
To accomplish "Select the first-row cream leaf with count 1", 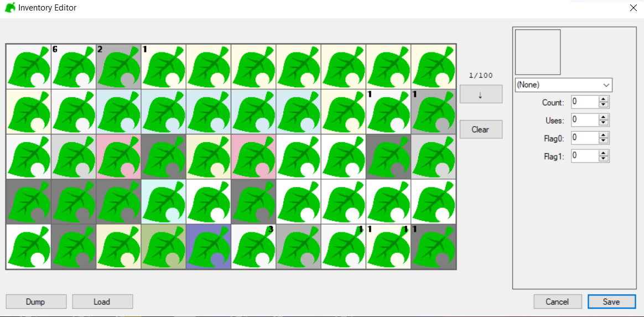I will pyautogui.click(x=163, y=66).
